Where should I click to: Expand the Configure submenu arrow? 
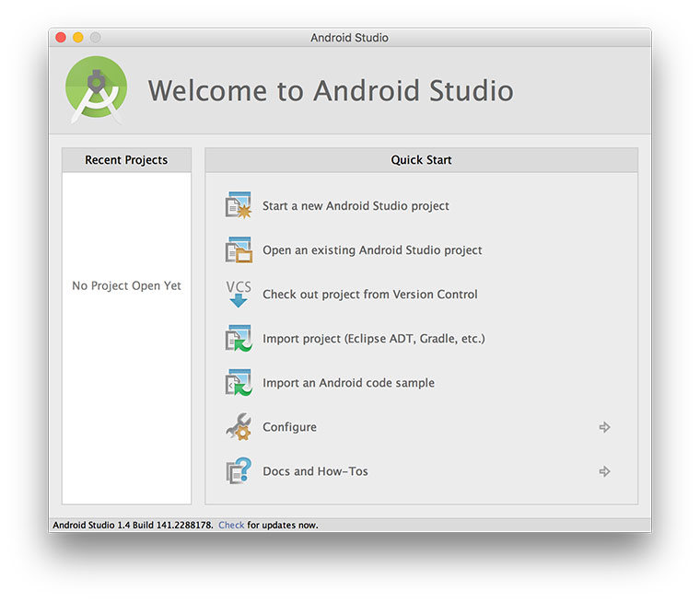point(604,427)
